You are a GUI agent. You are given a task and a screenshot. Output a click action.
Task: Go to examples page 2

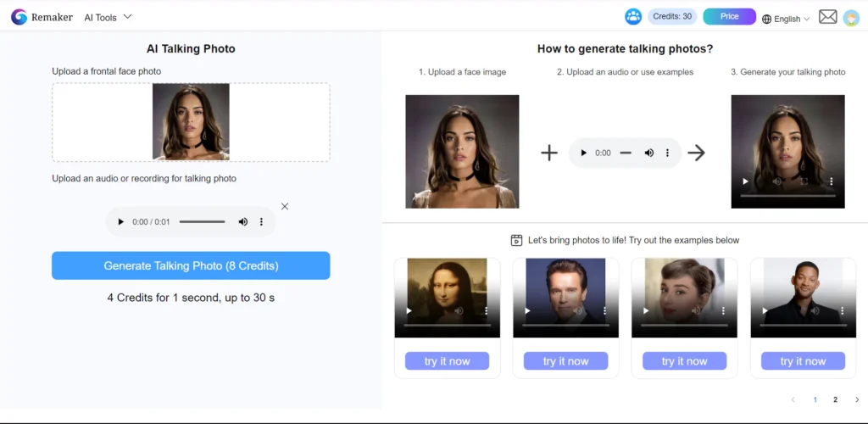835,399
